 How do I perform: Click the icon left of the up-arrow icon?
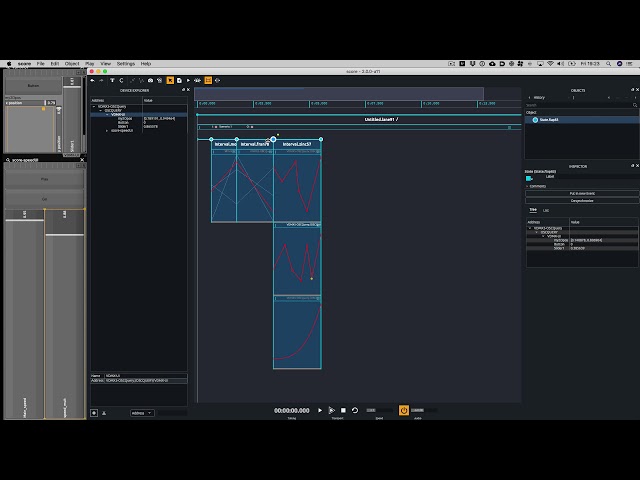point(94,413)
